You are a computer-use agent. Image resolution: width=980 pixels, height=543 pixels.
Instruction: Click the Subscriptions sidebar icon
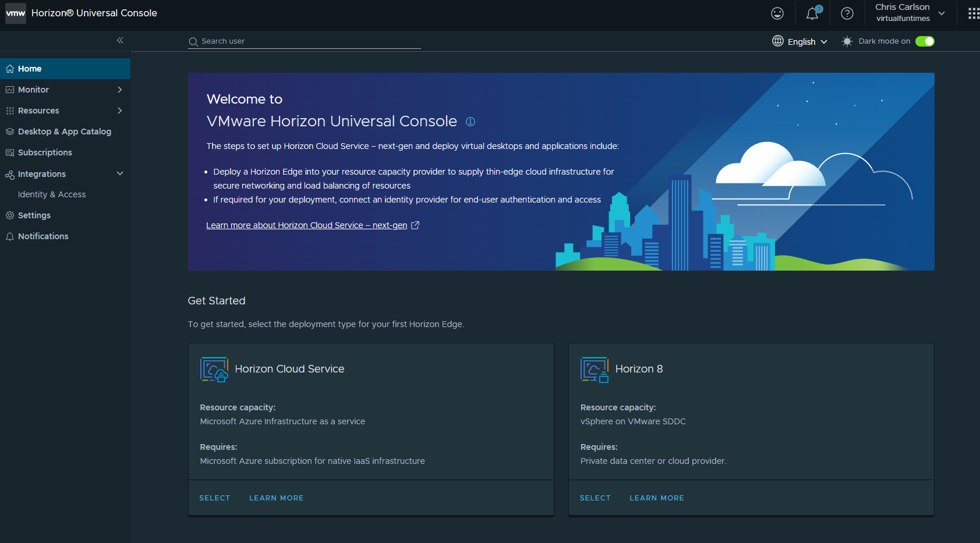(x=10, y=152)
